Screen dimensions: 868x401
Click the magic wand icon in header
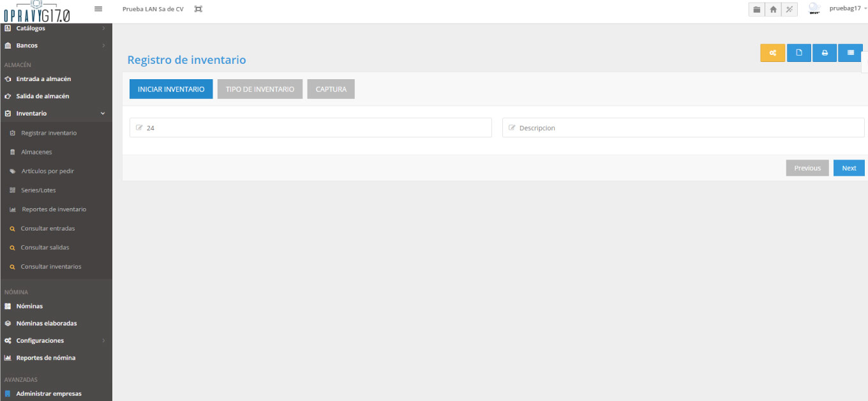tap(789, 10)
